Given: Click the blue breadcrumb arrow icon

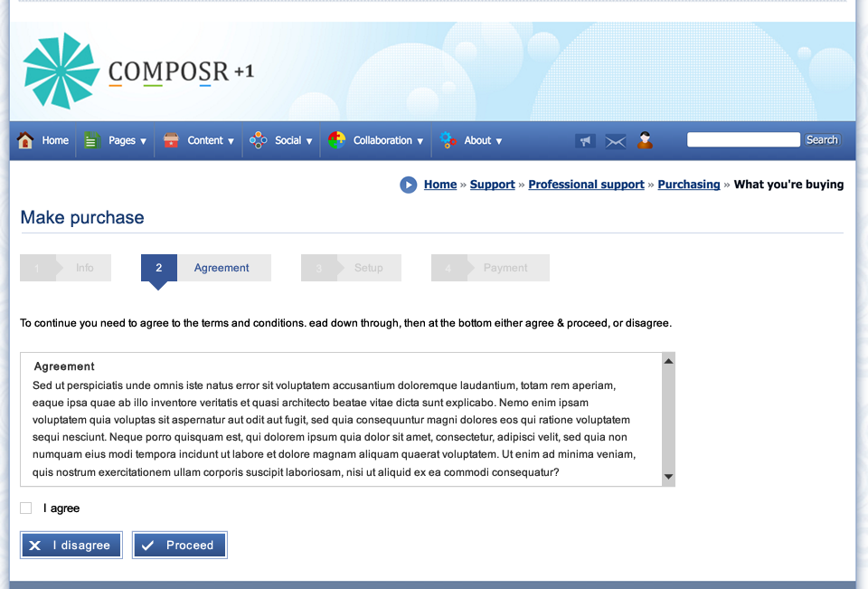Looking at the screenshot, I should click(409, 185).
